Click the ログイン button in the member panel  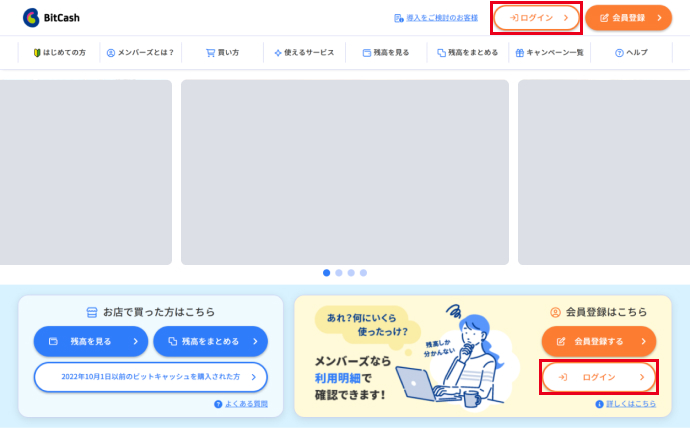(x=599, y=377)
